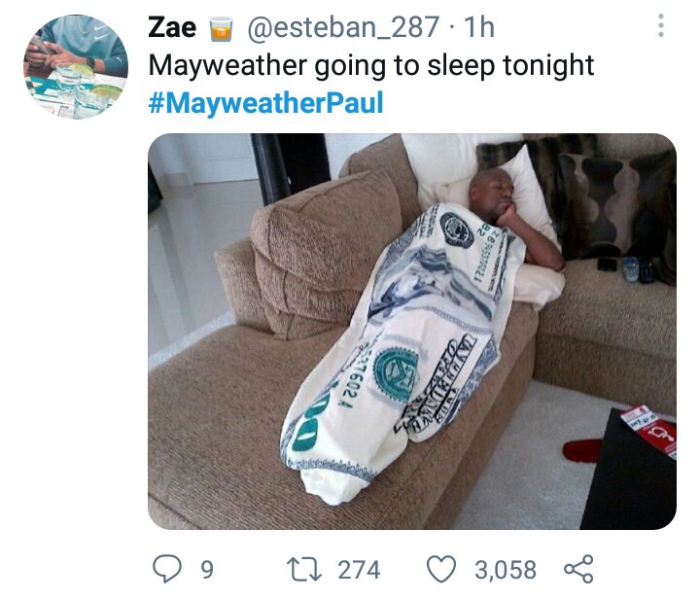Click the display name Zae
Viewport: 700px width, 599px height.
tap(172, 27)
